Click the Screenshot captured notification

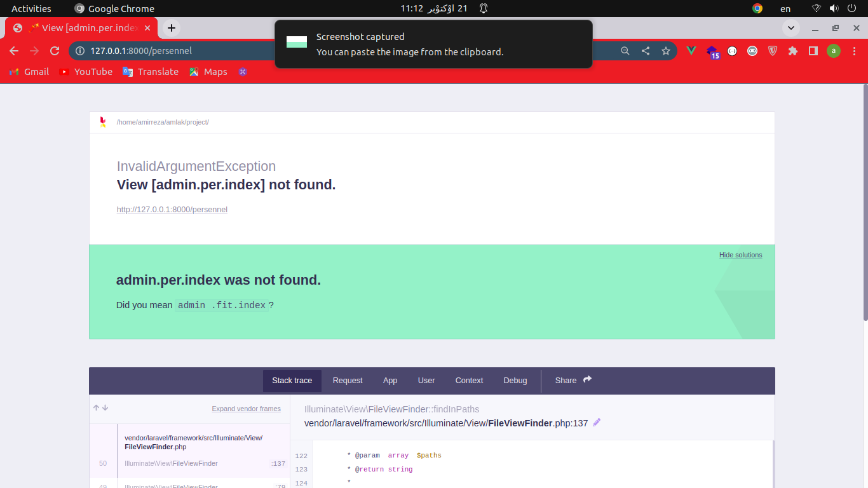tap(433, 44)
